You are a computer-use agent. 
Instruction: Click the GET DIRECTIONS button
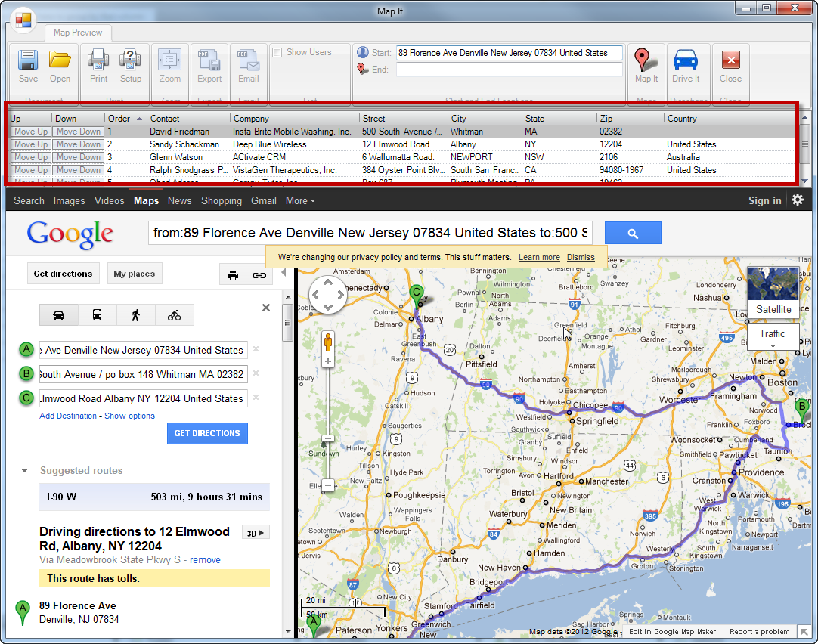[x=207, y=433]
